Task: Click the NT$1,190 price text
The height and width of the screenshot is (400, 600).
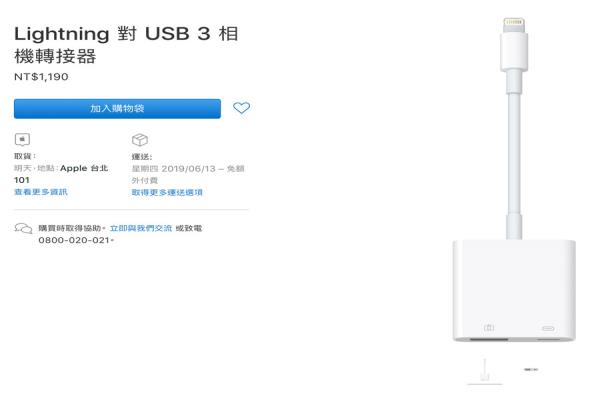Action: click(41, 77)
